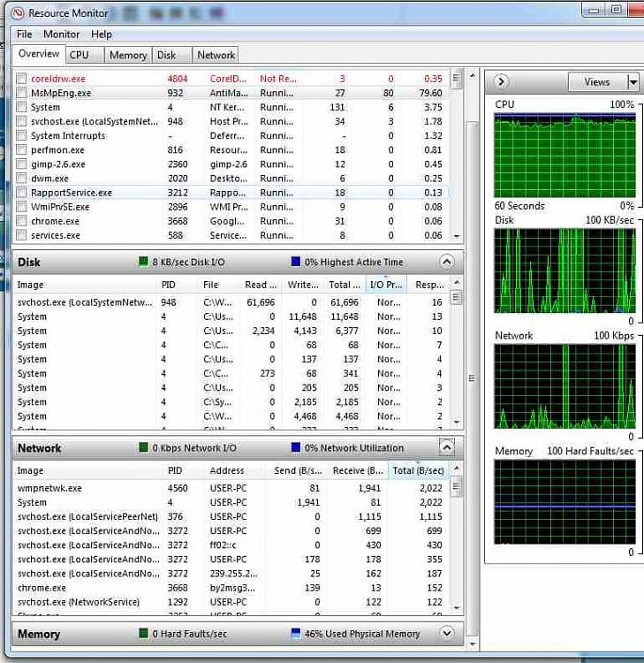The image size is (644, 663).
Task: Click CPU process list scrollbar down arrow
Action: 457,237
